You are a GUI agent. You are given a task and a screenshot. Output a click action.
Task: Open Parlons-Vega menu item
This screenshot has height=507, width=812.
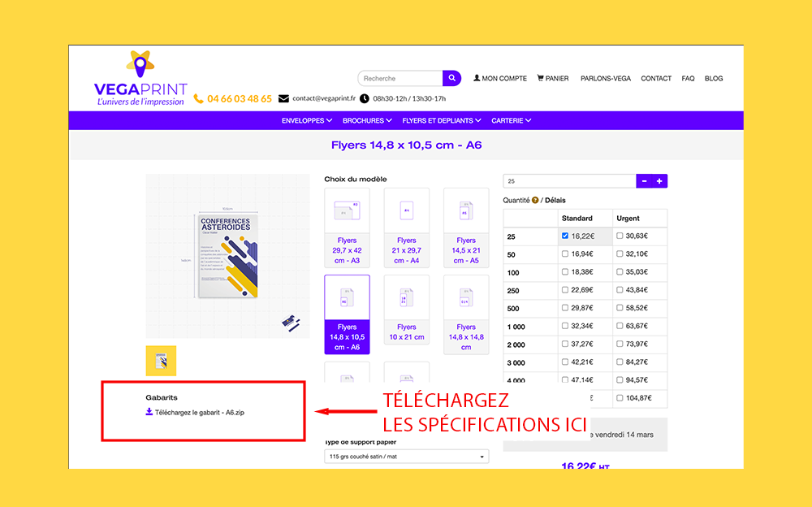[606, 78]
